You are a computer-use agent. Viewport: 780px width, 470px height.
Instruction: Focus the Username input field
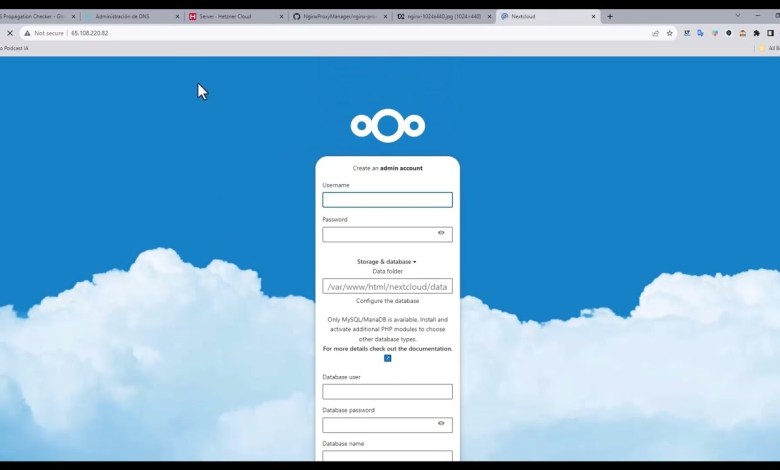(388, 200)
